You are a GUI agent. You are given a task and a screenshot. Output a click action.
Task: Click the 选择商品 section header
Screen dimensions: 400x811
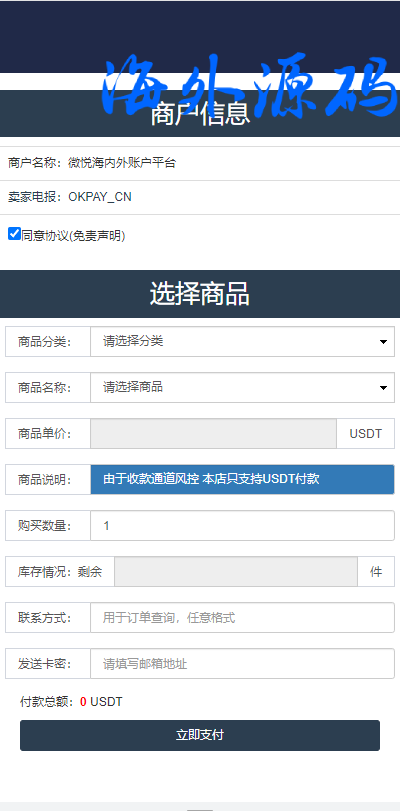(x=200, y=294)
